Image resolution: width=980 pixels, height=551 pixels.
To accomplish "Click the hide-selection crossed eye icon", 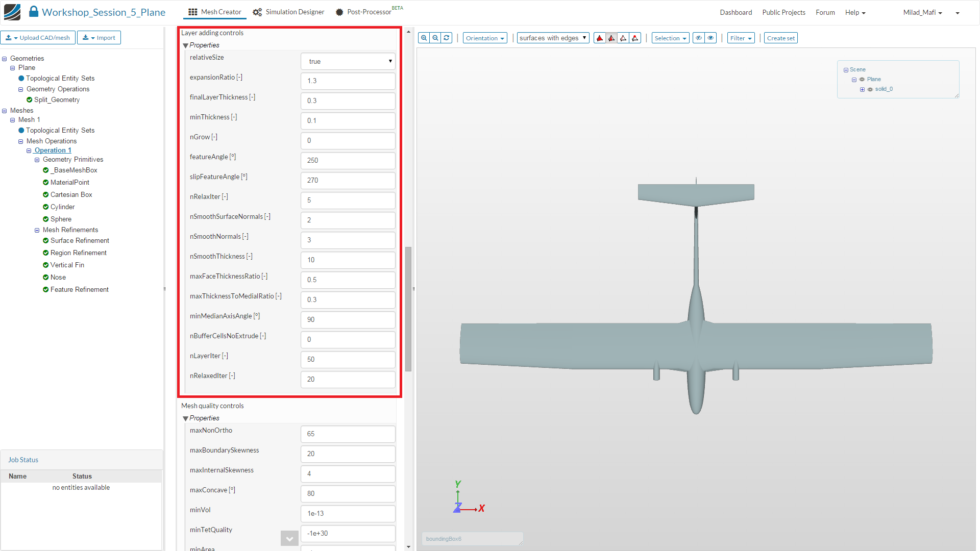I will coord(699,38).
